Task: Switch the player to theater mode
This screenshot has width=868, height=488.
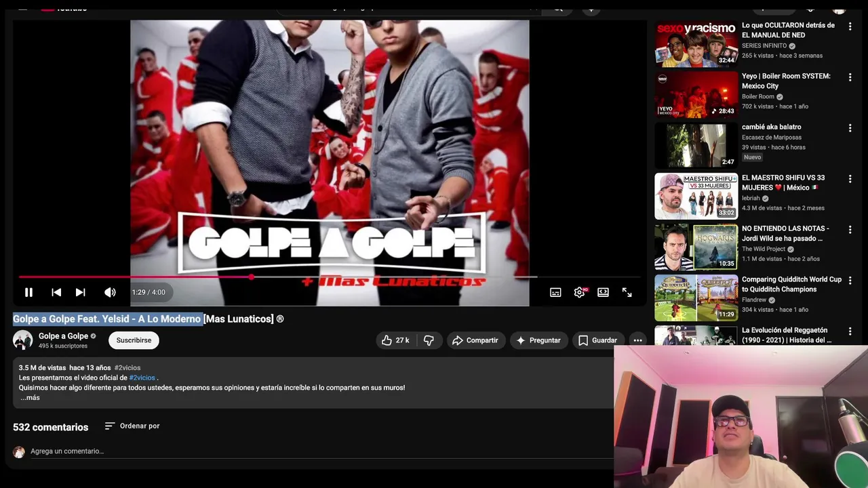Action: (x=603, y=292)
